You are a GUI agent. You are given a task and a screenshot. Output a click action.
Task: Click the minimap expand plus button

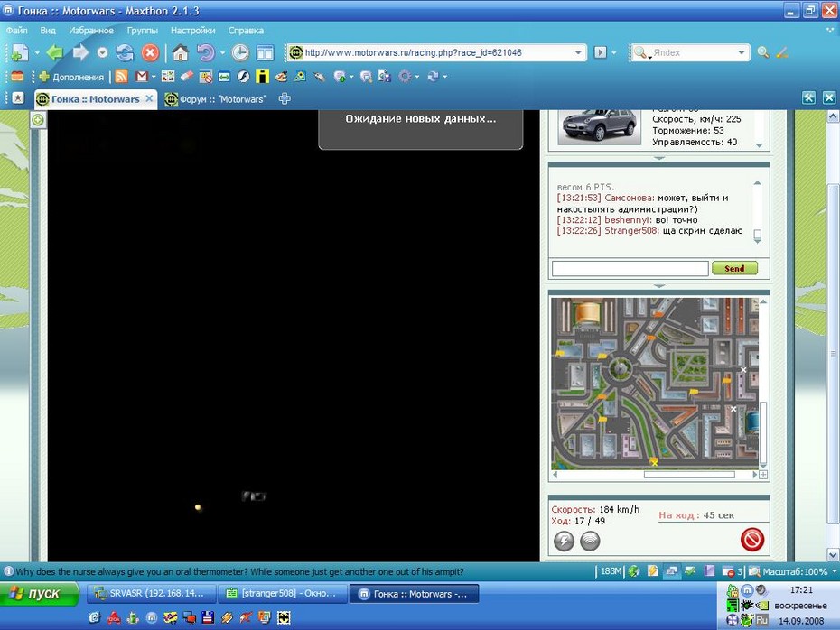click(x=763, y=475)
